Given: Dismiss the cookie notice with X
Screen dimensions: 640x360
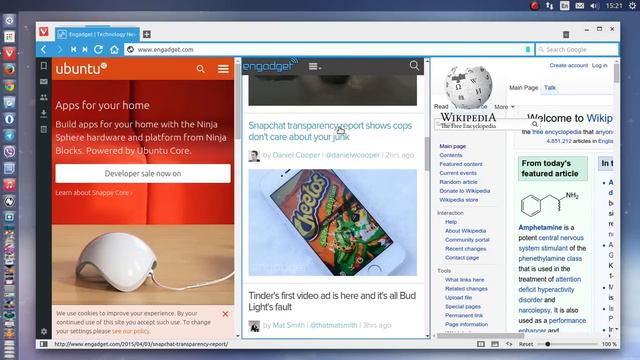Looking at the screenshot, I should [225, 314].
